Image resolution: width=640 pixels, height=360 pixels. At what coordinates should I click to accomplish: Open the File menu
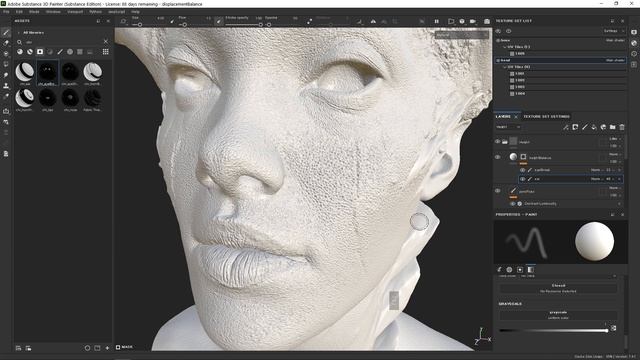point(6,12)
